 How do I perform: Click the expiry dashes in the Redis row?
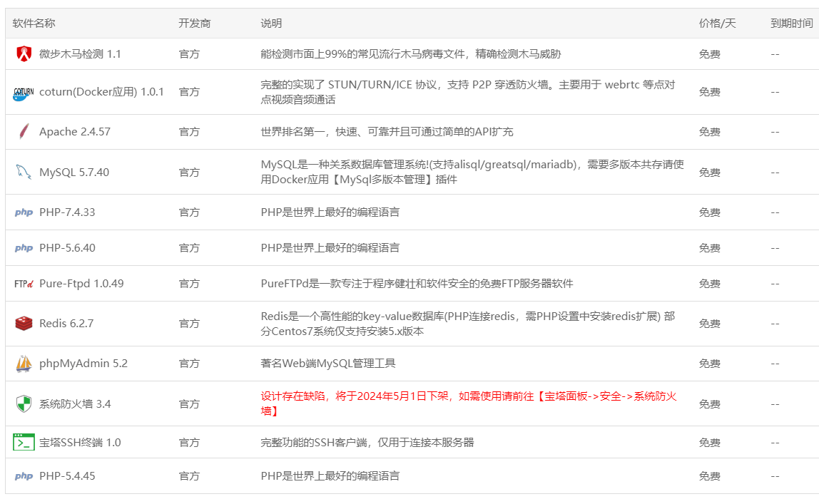tap(775, 324)
